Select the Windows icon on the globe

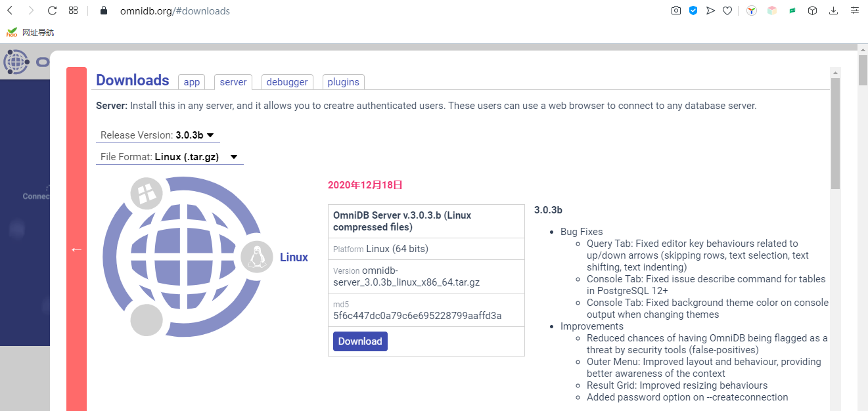click(147, 193)
